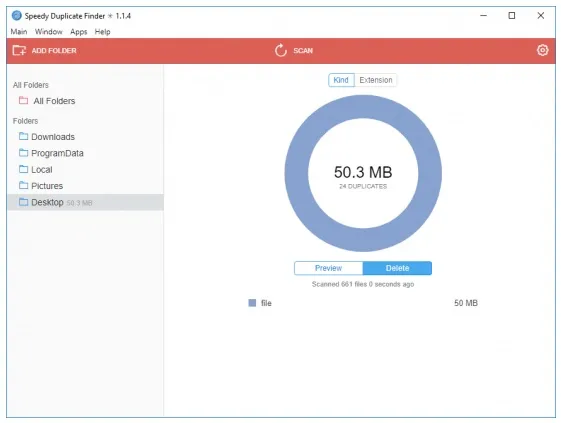The width and height of the screenshot is (561, 423).
Task: Close the Speedy Duplicate Finder window
Action: [541, 16]
